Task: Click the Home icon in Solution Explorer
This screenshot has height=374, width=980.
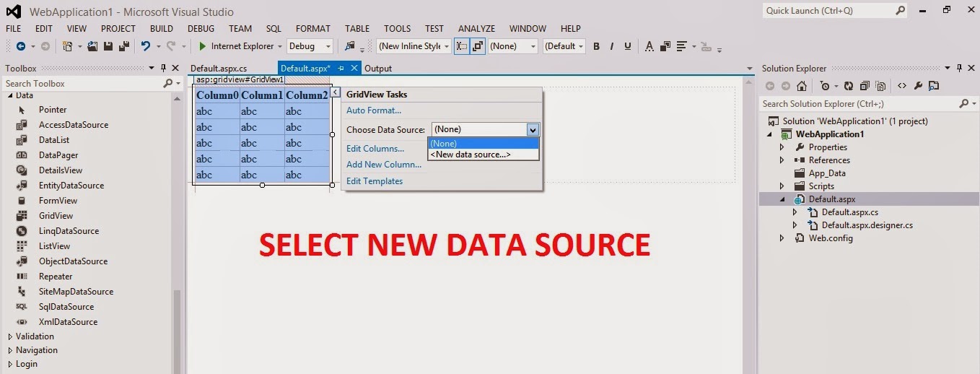Action: click(802, 86)
